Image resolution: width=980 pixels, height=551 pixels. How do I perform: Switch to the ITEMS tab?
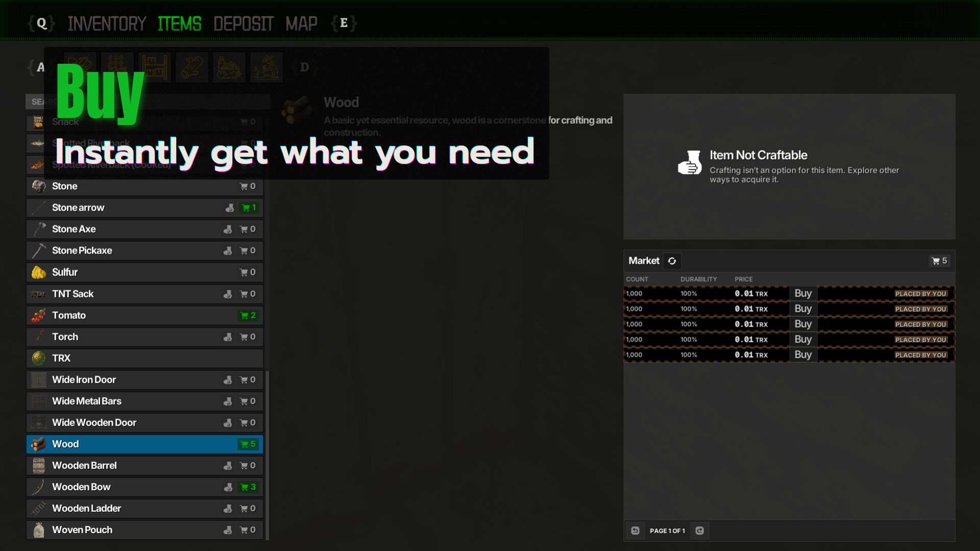click(180, 23)
